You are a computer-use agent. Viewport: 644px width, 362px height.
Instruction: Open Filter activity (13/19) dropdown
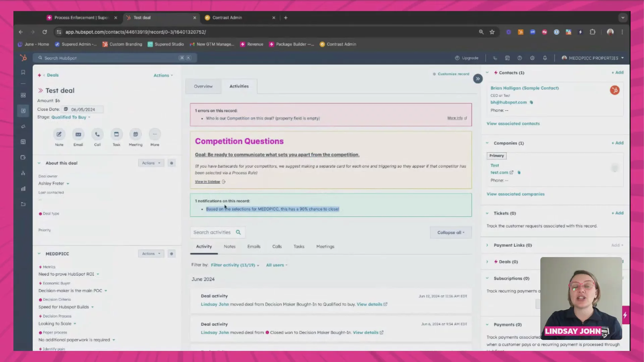[x=235, y=265]
